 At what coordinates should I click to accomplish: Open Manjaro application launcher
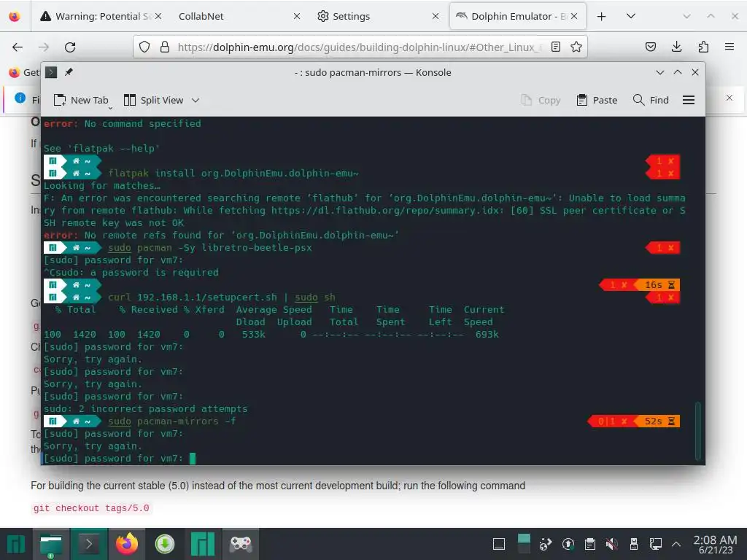click(x=15, y=544)
